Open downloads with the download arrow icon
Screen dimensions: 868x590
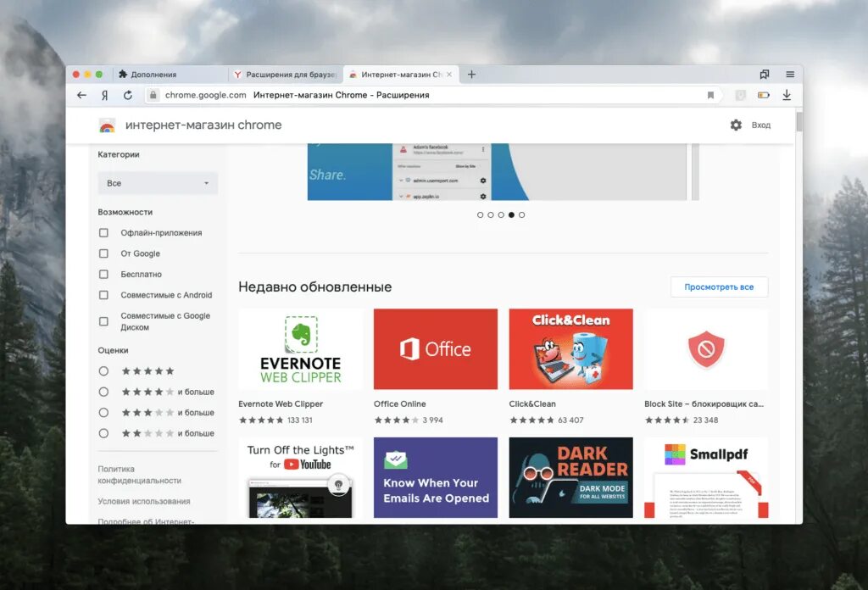(787, 95)
